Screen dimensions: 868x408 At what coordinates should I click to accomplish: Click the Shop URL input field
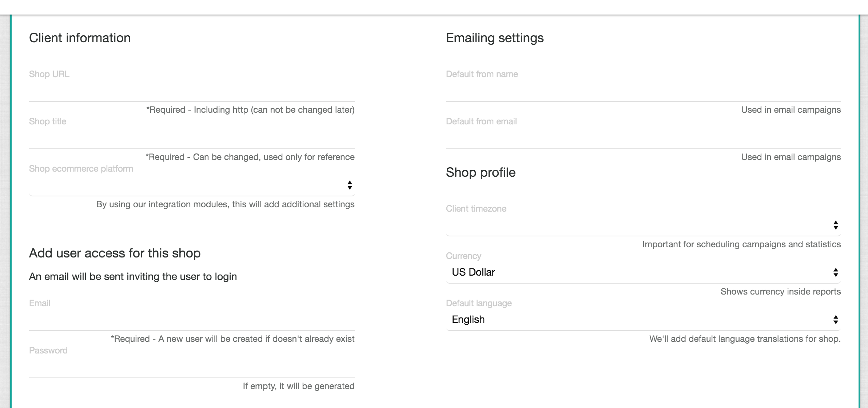click(192, 91)
